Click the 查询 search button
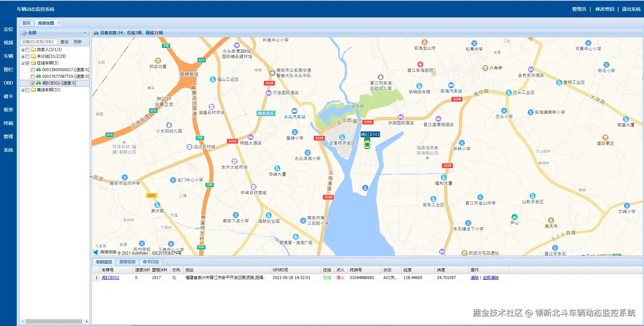Screen dimensions: 644x326 click(64, 42)
